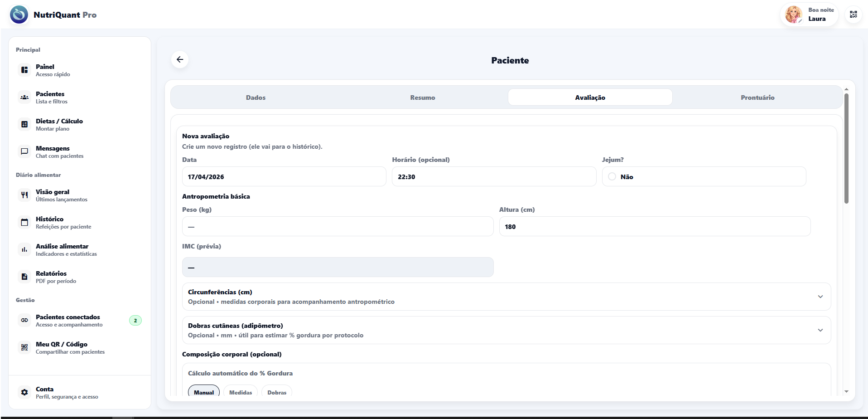The image size is (868, 419).
Task: Select Dobras body fat calculation mode
Action: pos(276,392)
